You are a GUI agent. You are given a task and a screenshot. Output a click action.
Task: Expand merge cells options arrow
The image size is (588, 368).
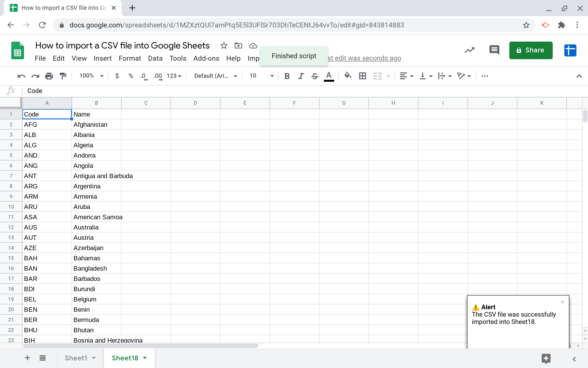pos(388,76)
